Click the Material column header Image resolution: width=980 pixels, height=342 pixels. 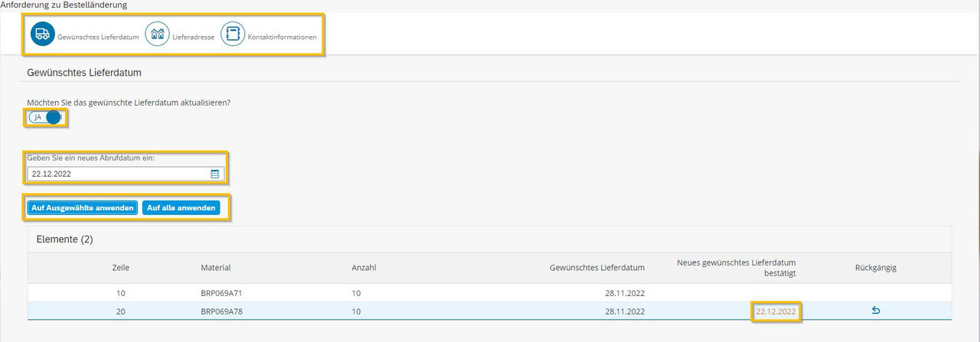(216, 268)
